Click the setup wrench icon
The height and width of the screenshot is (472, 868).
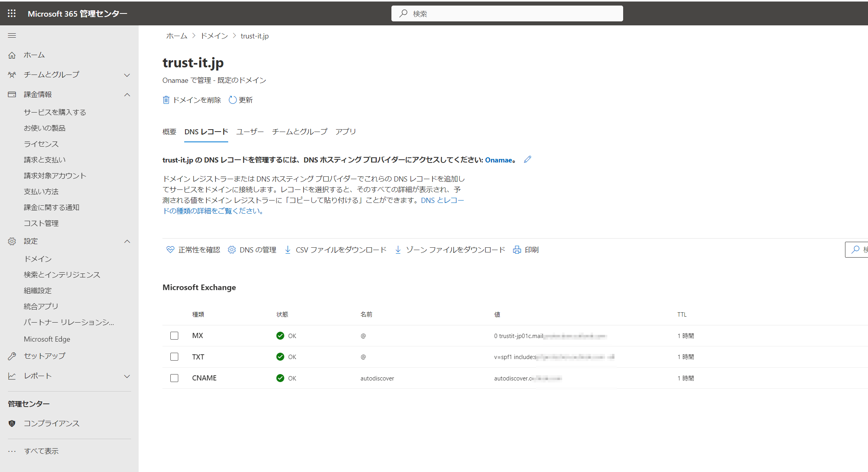tap(12, 356)
